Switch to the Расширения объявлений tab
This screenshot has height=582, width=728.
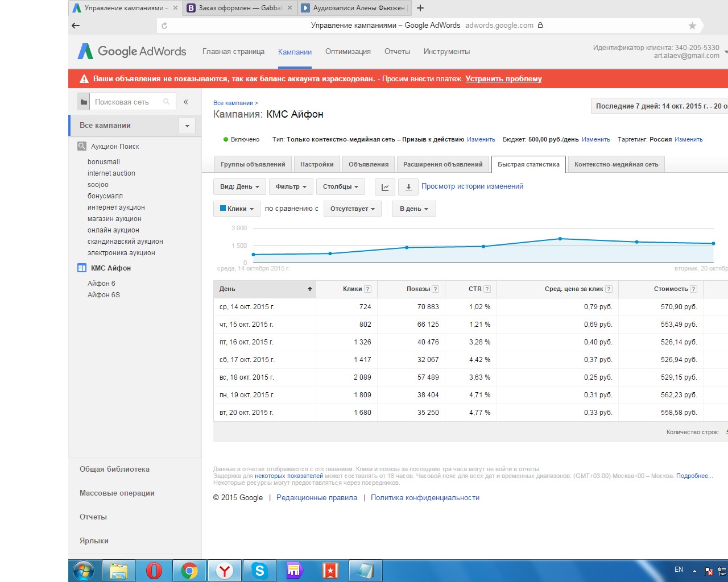tap(443, 164)
